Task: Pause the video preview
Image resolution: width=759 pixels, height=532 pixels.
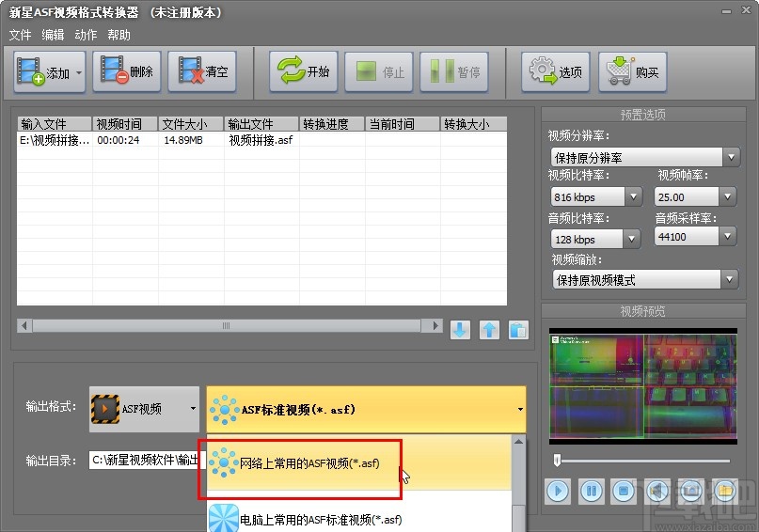Action: click(x=591, y=490)
